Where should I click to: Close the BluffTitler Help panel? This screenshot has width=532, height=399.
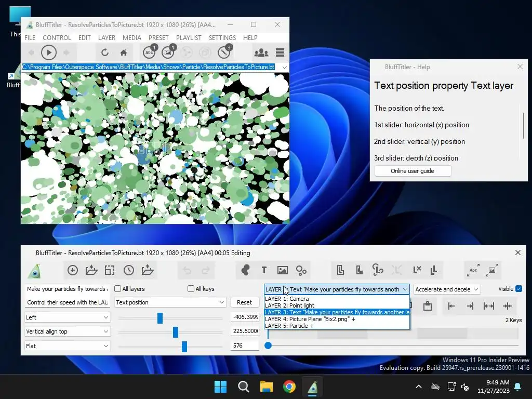pos(520,66)
